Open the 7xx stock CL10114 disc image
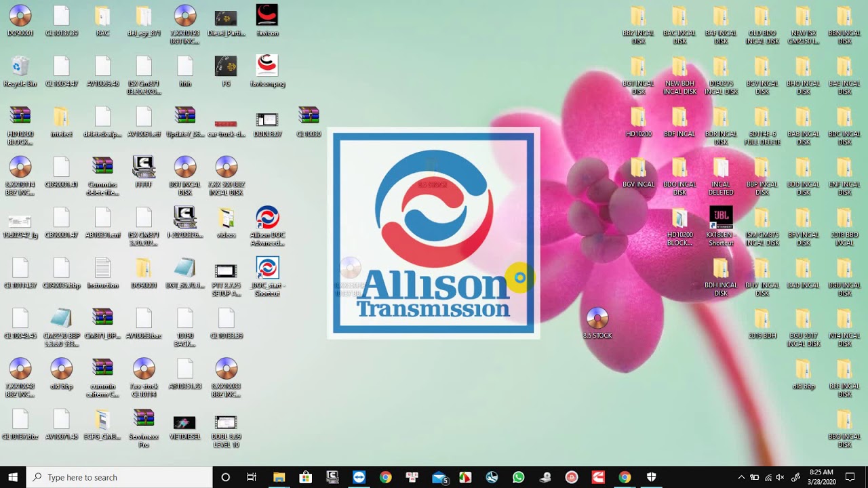 pyautogui.click(x=144, y=378)
